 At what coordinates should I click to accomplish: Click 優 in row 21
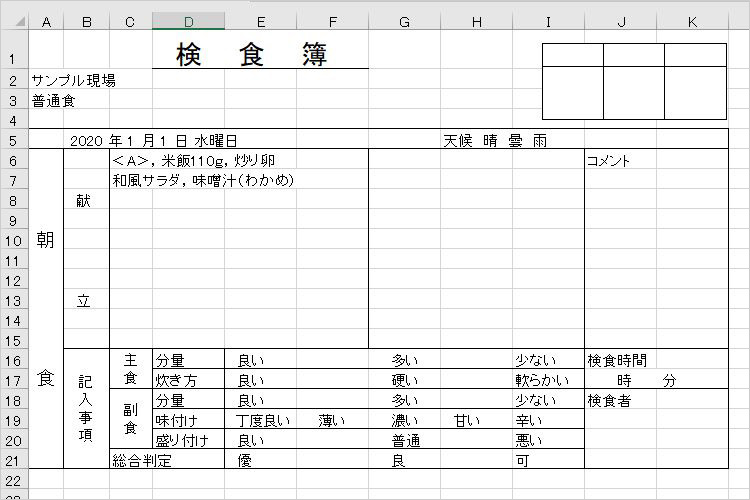244,461
